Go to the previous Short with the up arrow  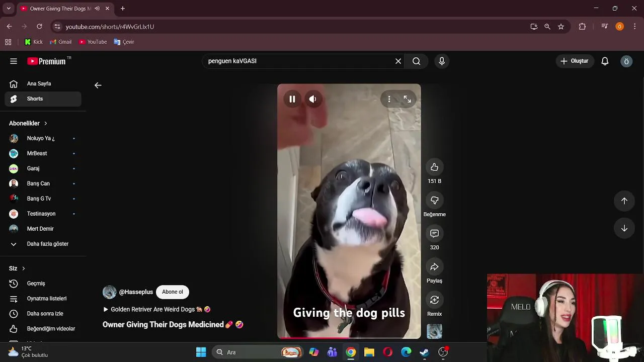click(x=624, y=201)
